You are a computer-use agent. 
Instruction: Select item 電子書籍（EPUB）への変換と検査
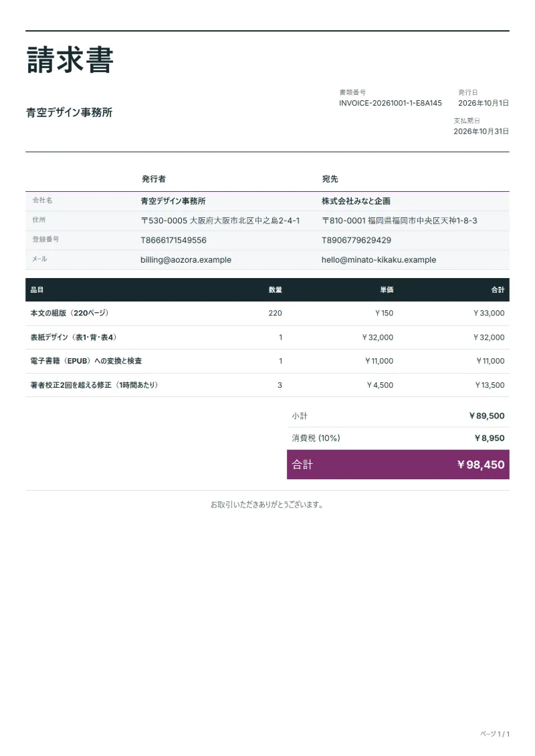point(86,361)
